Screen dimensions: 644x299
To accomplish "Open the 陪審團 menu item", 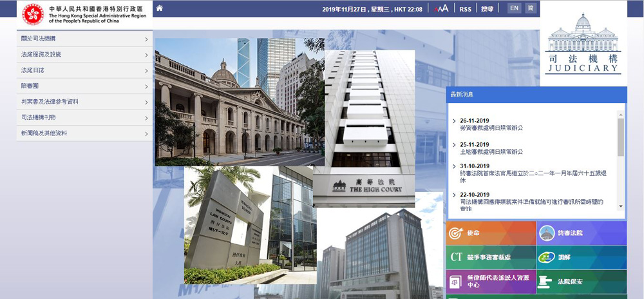I will point(84,86).
